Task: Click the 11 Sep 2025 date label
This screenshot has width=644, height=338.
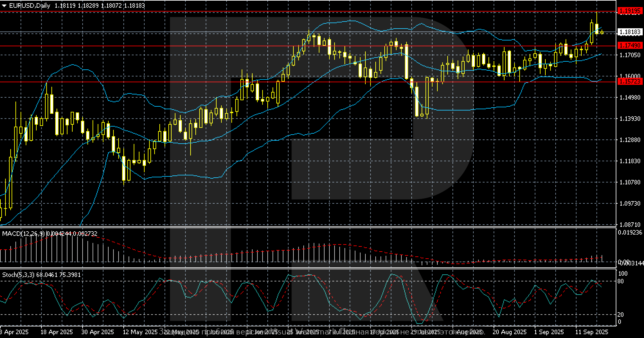Action: coord(592,332)
